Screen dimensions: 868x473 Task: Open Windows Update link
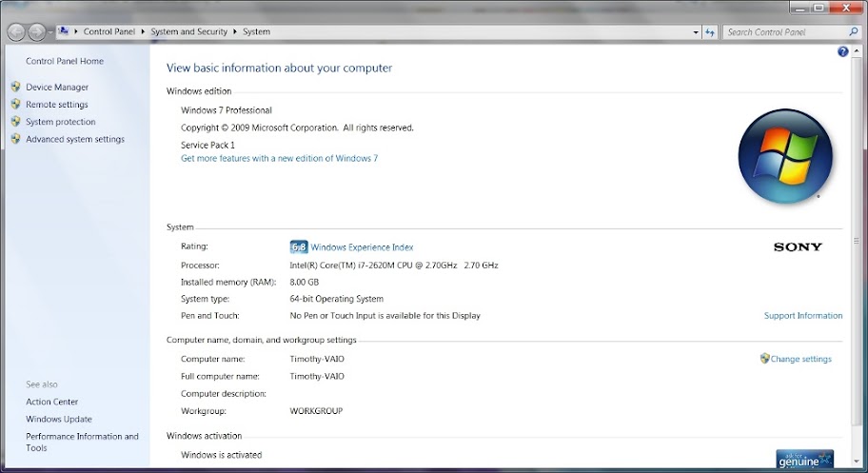click(x=59, y=420)
